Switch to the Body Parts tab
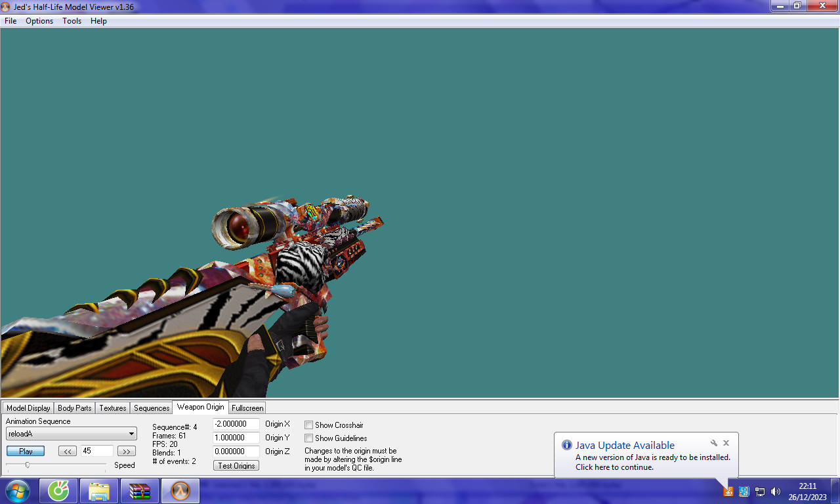840x504 pixels. point(75,408)
